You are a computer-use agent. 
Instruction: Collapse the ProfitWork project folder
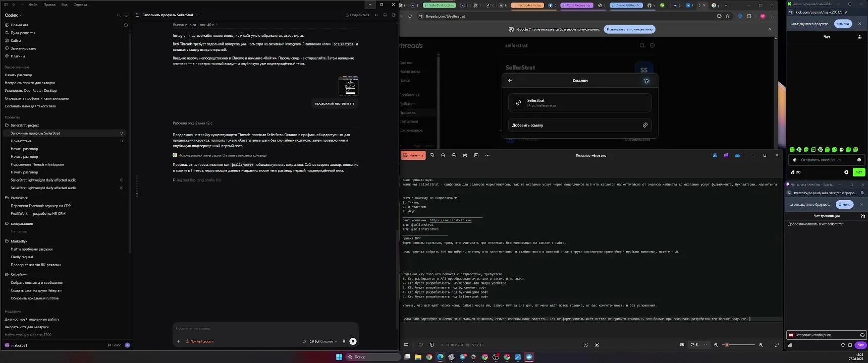19,198
